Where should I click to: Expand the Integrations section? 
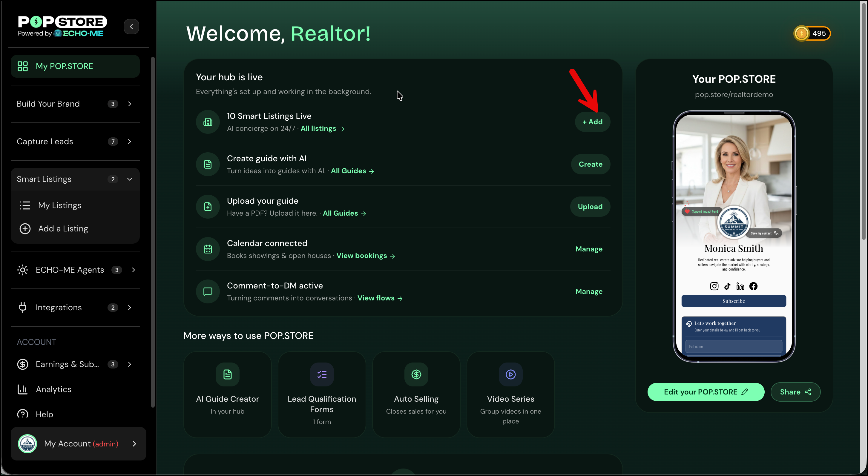tap(75, 308)
